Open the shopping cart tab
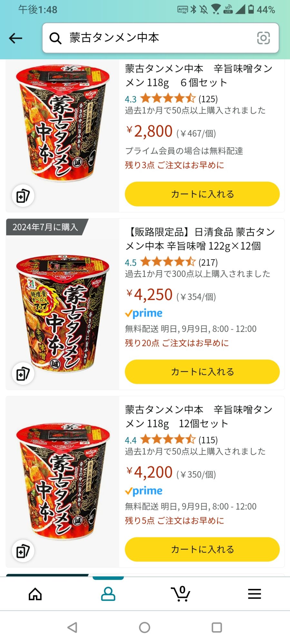The width and height of the screenshot is (290, 644). coord(180,594)
